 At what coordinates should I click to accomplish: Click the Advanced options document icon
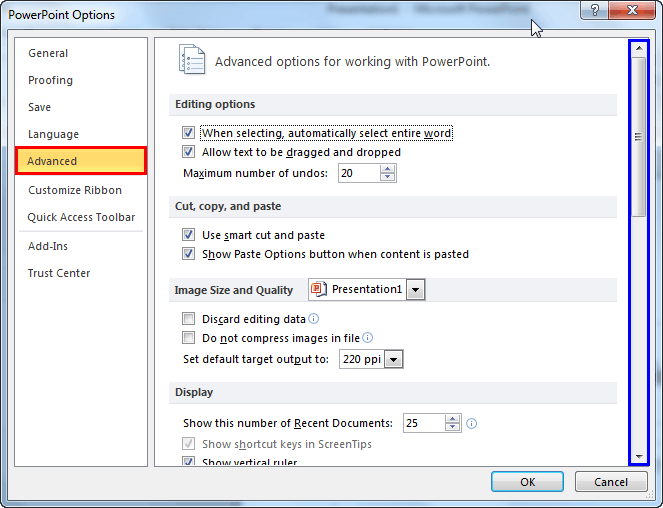(x=192, y=60)
